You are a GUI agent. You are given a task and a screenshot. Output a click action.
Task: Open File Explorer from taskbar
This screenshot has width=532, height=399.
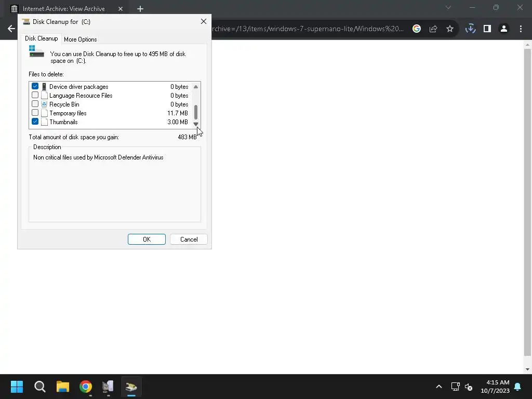[63, 387]
